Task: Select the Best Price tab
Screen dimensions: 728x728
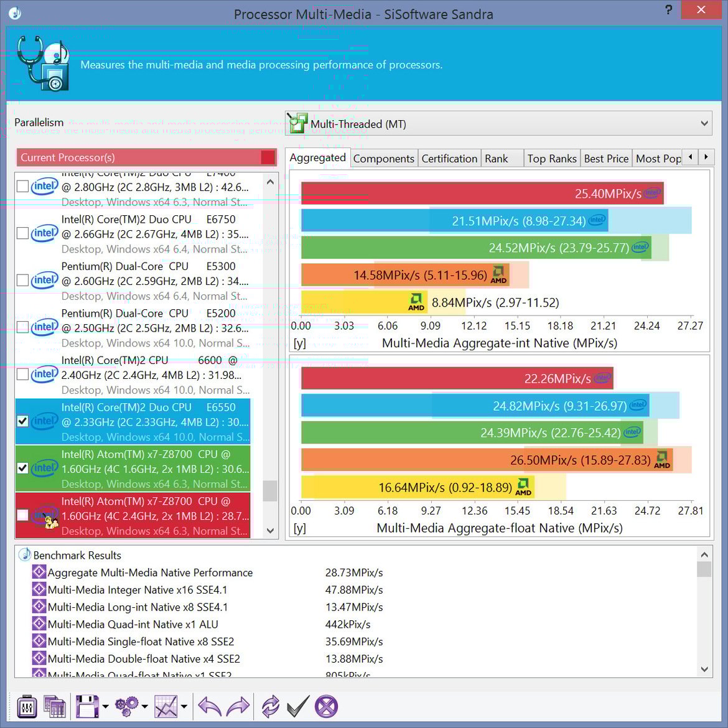Action: pos(607,158)
